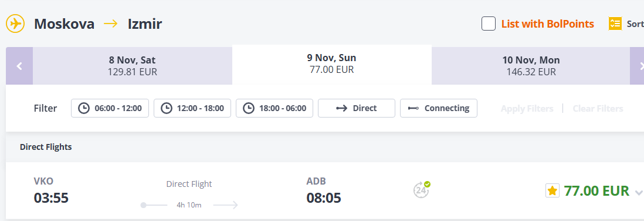This screenshot has height=221, width=644.
Task: Click the yellow star icon next to price
Action: pos(553,190)
